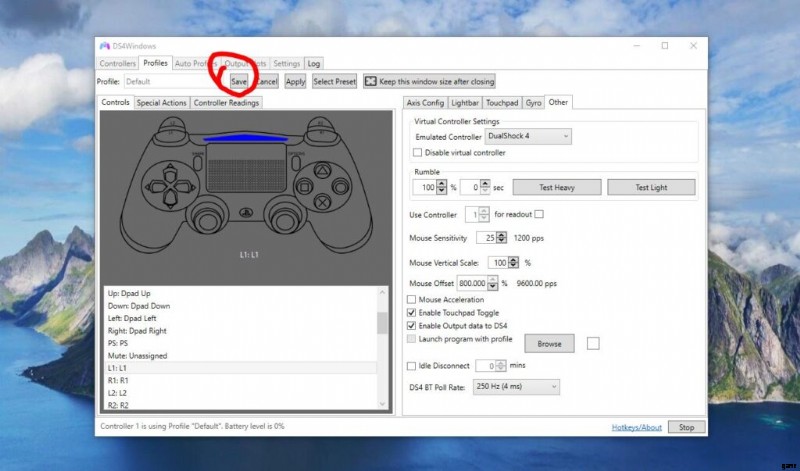Switch to the Lightbar tab
Screen dimensions: 800x471
(465, 102)
